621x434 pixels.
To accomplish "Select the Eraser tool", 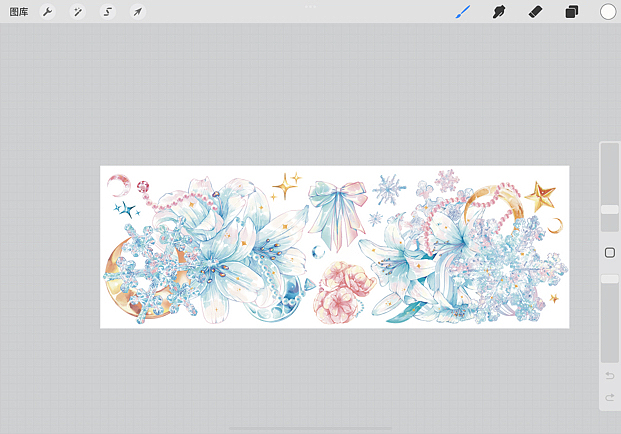I will point(535,12).
